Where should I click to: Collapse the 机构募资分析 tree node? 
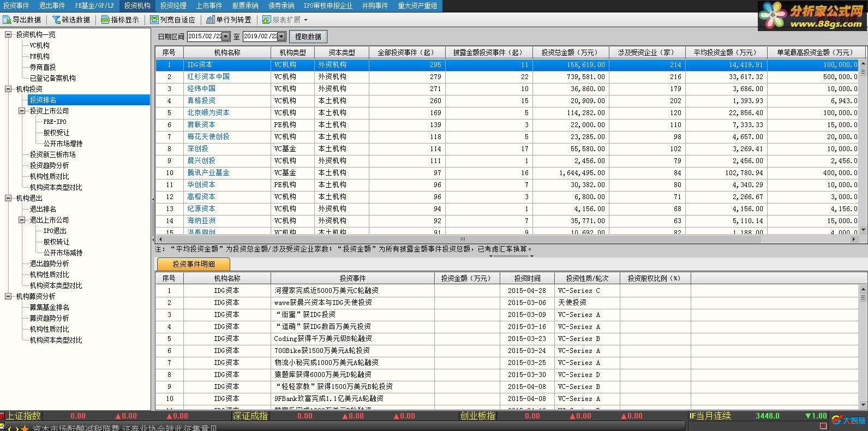(x=8, y=296)
